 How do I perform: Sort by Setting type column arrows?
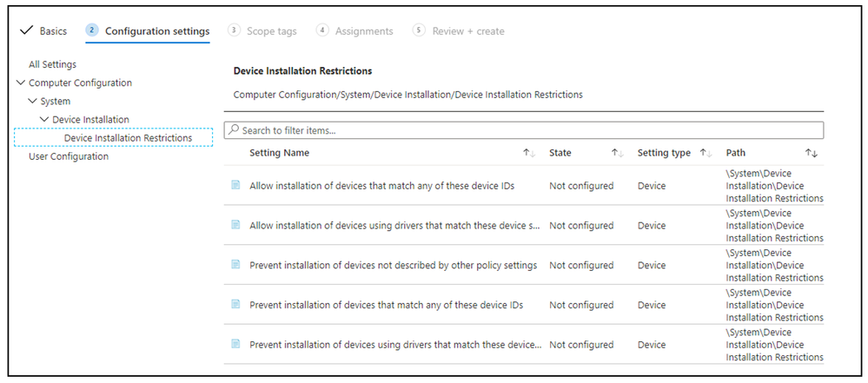pos(706,153)
